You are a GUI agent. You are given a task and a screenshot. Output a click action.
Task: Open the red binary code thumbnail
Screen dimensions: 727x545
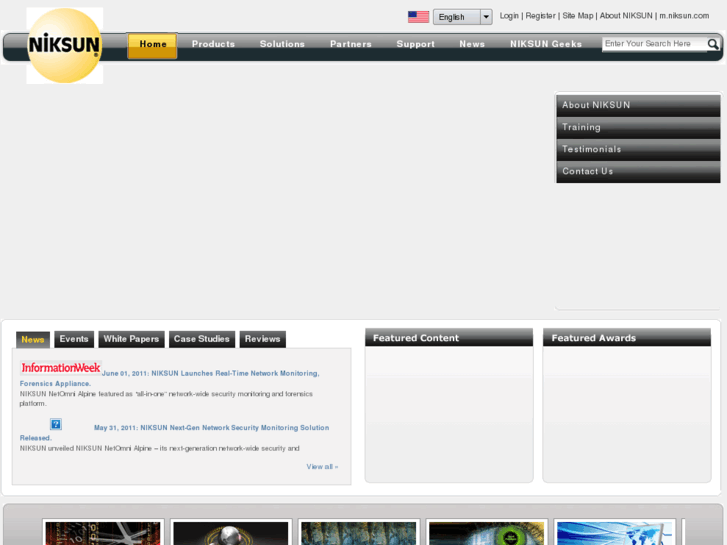click(x=103, y=533)
